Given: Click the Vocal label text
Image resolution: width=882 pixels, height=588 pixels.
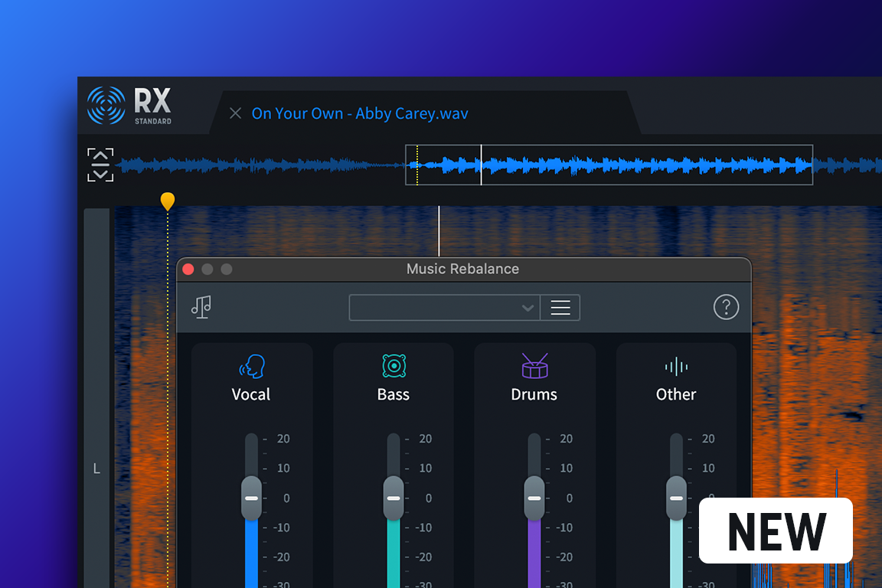Looking at the screenshot, I should (251, 394).
